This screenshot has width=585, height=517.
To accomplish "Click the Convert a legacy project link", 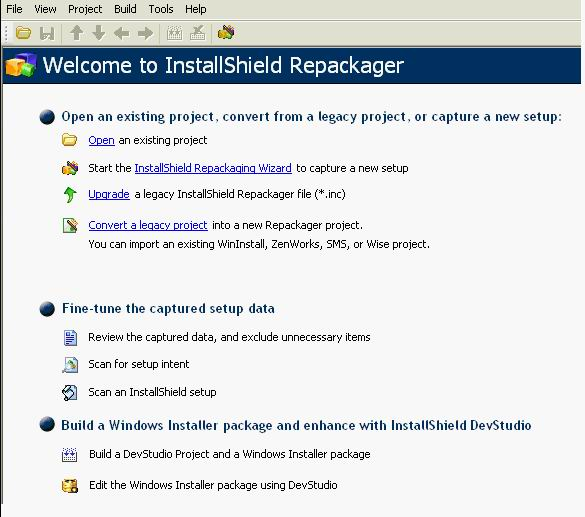I will coord(148,225).
